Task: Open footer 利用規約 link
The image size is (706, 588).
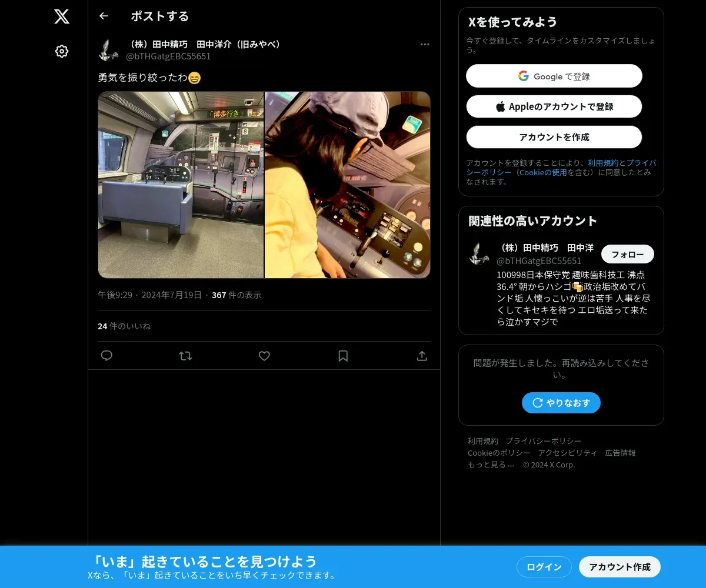Action: click(483, 441)
